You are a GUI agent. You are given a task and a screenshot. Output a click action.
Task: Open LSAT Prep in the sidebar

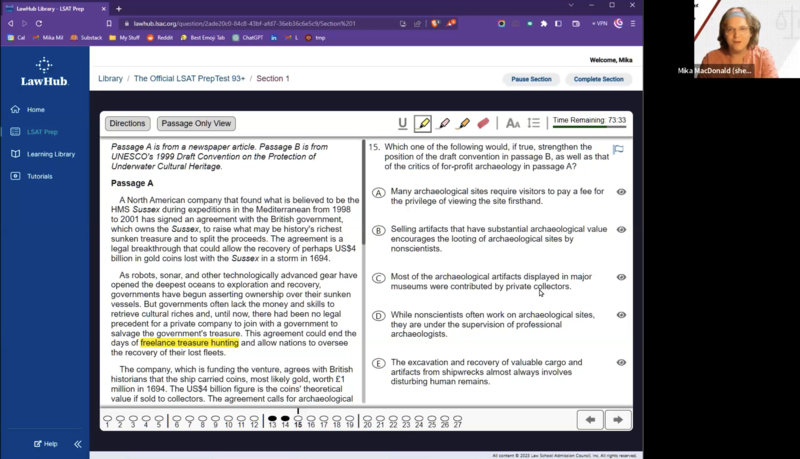[x=42, y=132]
